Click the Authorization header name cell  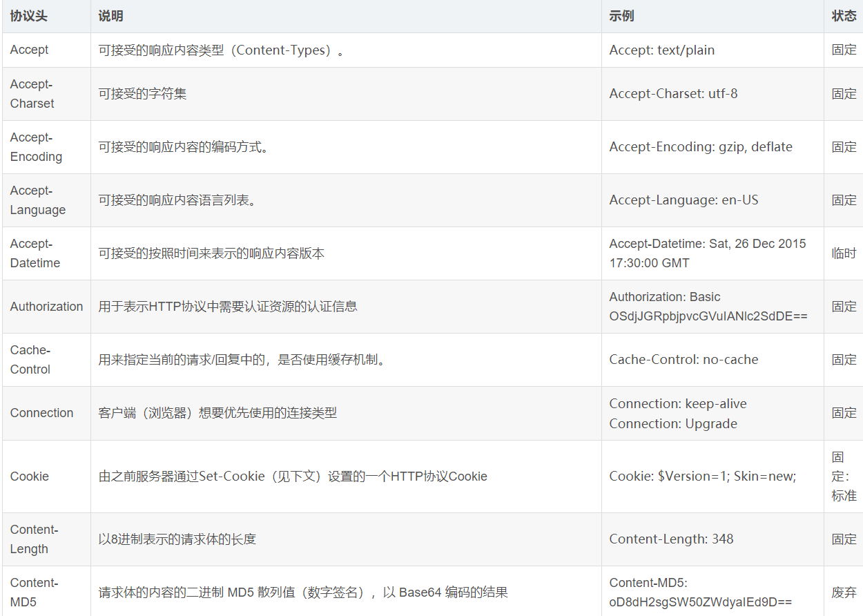(46, 307)
